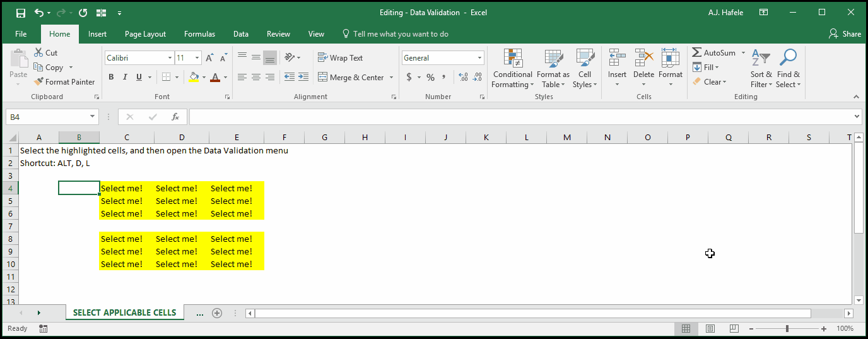Image resolution: width=868 pixels, height=339 pixels.
Task: Switch to the Page Layout tab
Action: pos(146,34)
